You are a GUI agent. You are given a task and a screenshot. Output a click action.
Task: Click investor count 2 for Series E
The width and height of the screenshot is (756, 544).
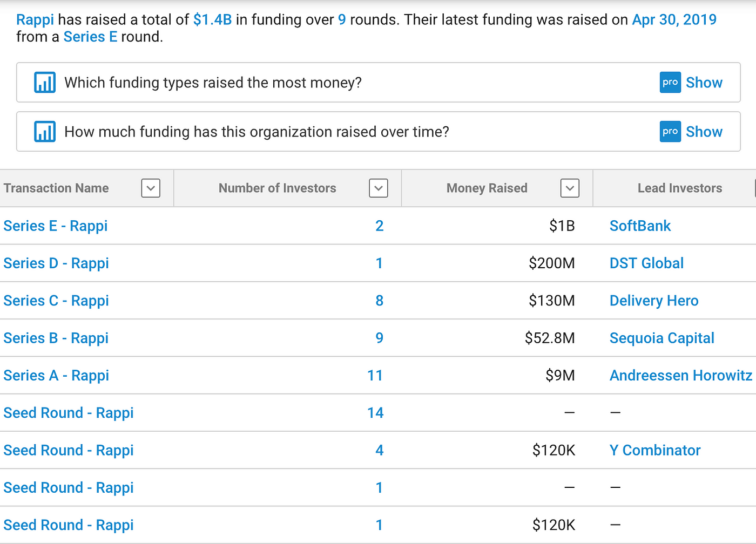pyautogui.click(x=380, y=226)
